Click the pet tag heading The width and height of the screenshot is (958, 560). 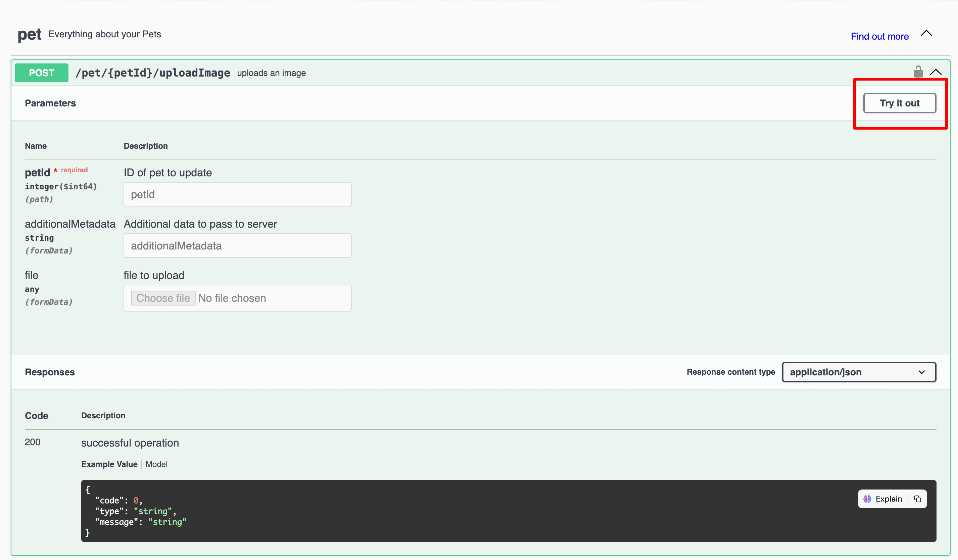[29, 35]
